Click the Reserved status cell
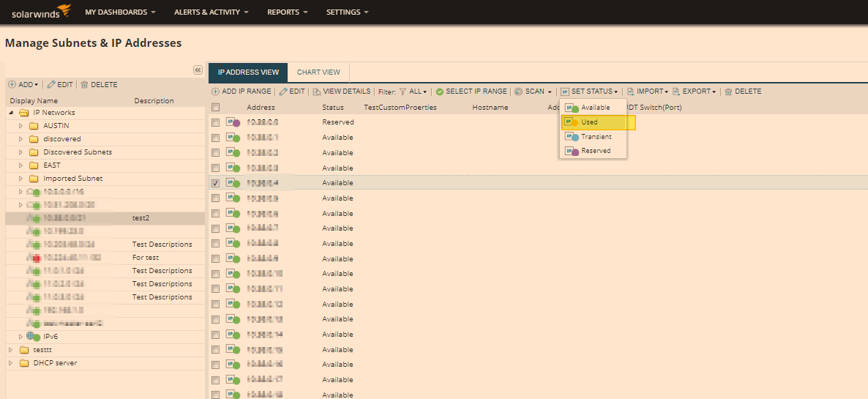The width and height of the screenshot is (868, 399). click(x=338, y=122)
